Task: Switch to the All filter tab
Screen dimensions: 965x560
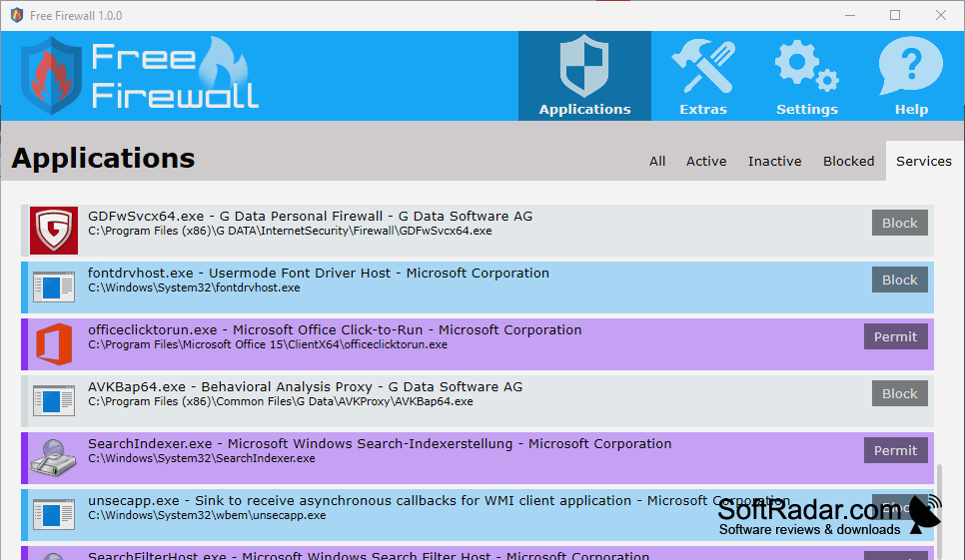Action: 657,161
